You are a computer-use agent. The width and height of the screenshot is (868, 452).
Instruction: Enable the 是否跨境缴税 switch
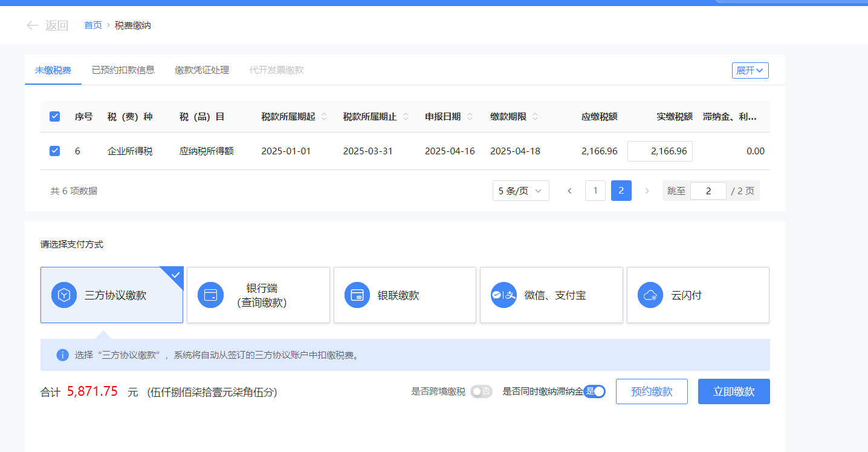tap(481, 391)
